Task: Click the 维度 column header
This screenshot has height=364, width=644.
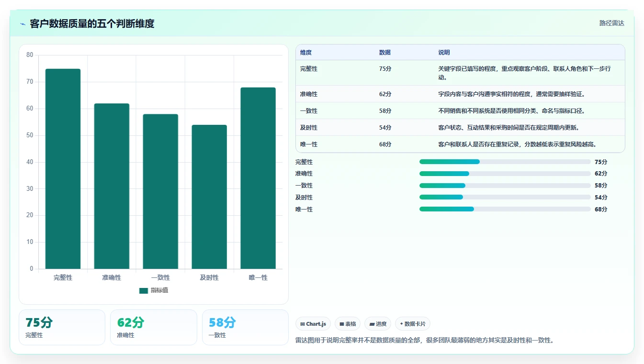Action: click(x=306, y=53)
